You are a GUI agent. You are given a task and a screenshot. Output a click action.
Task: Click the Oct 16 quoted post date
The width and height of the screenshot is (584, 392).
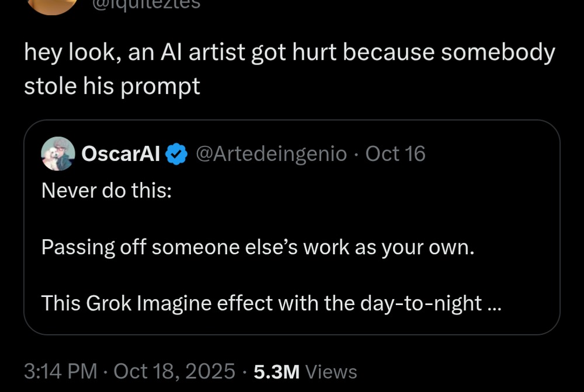click(395, 155)
